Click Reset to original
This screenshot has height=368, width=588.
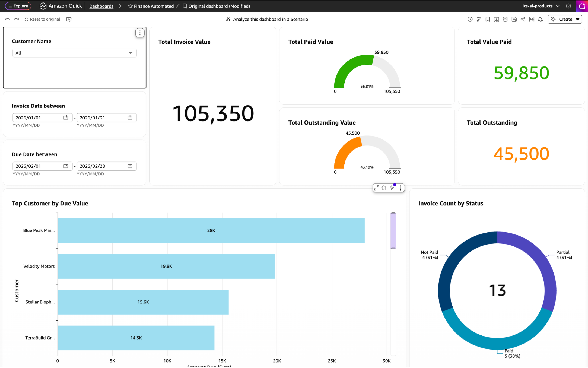(42, 19)
